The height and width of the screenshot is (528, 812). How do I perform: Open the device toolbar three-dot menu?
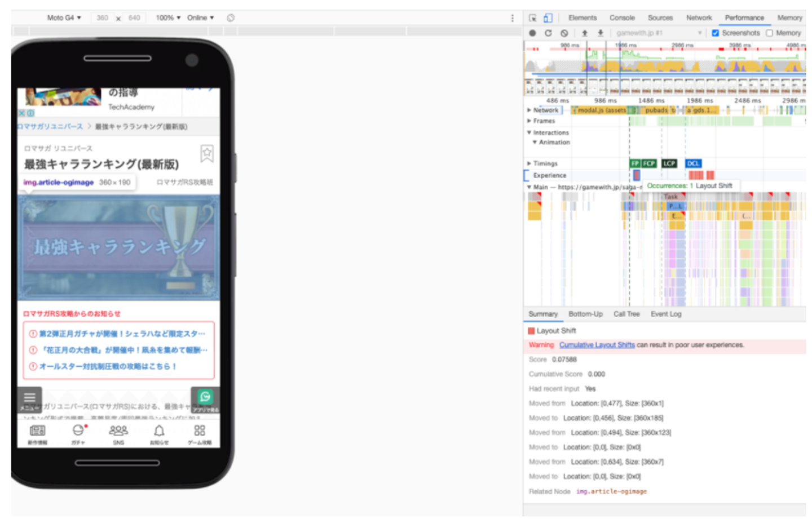tap(512, 18)
